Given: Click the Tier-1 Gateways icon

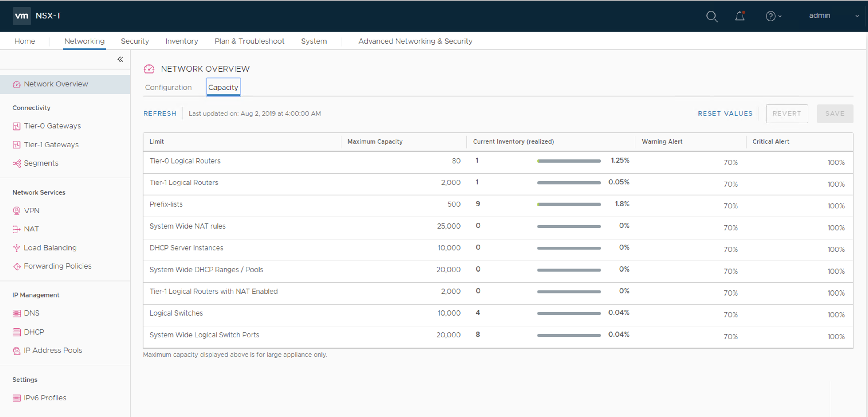Looking at the screenshot, I should [x=17, y=145].
